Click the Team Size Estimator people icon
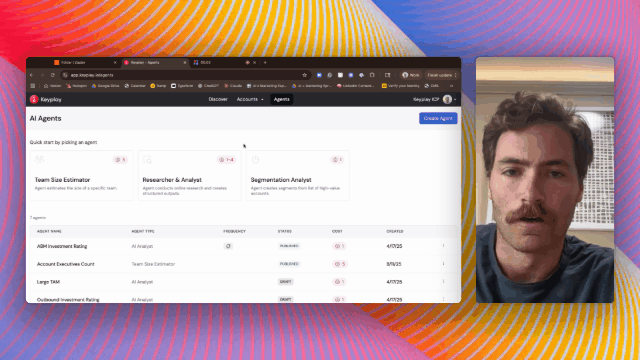Viewport: 640px width, 360px height. pos(39,160)
